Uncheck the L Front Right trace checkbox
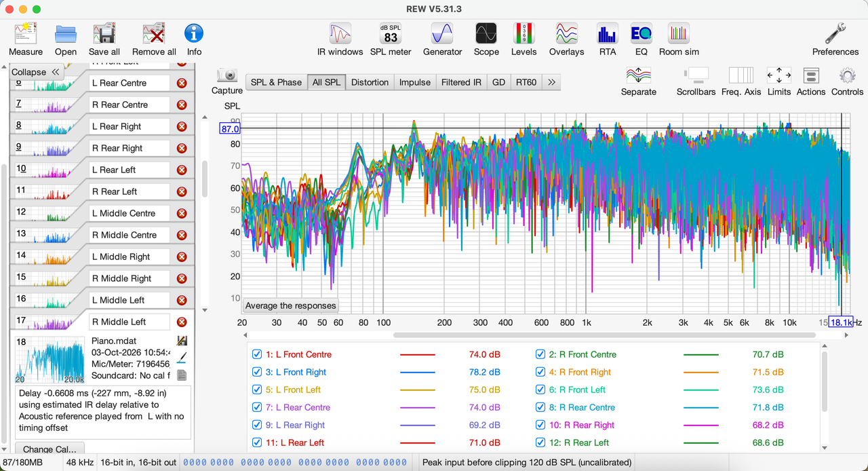The height and width of the screenshot is (471, 868). pos(257,372)
